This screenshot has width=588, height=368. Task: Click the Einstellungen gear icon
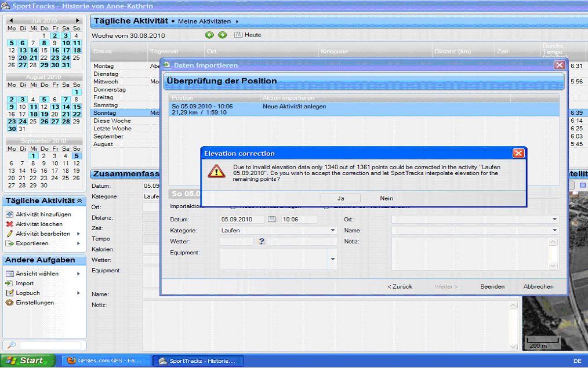[x=9, y=303]
